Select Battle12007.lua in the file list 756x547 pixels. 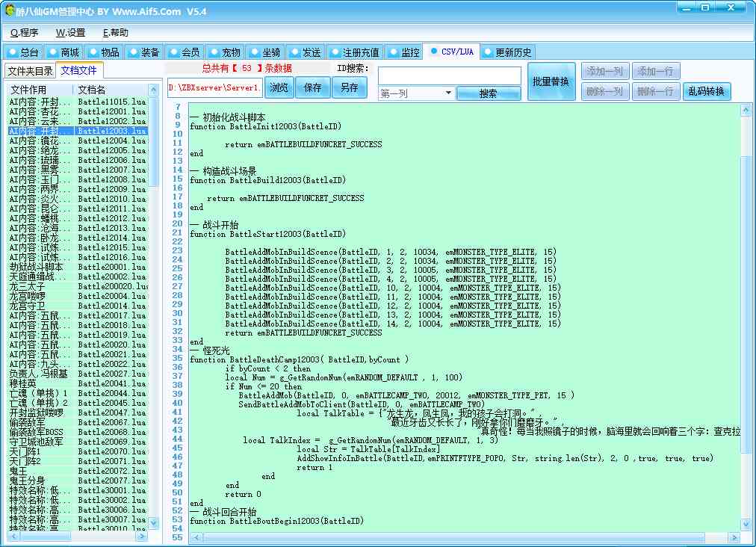point(111,170)
